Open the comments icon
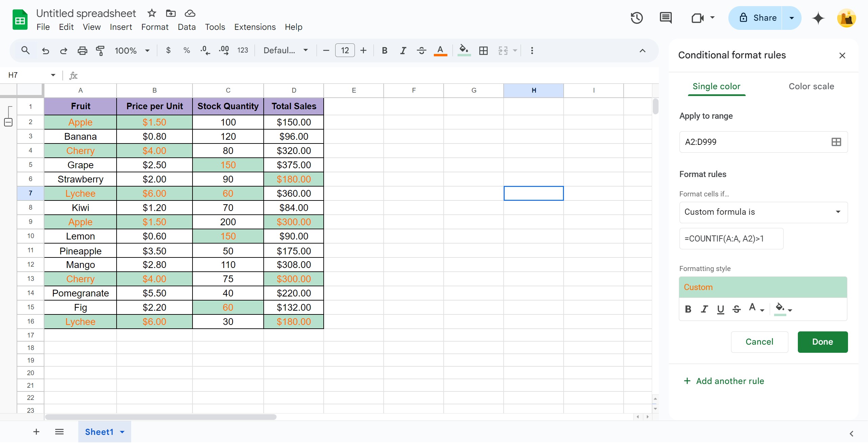868x443 pixels. click(666, 18)
